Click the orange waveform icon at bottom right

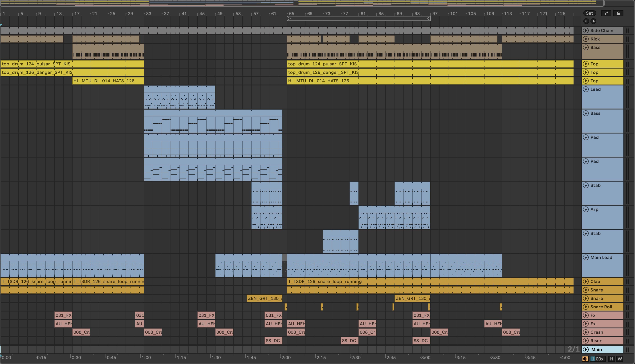click(585, 359)
